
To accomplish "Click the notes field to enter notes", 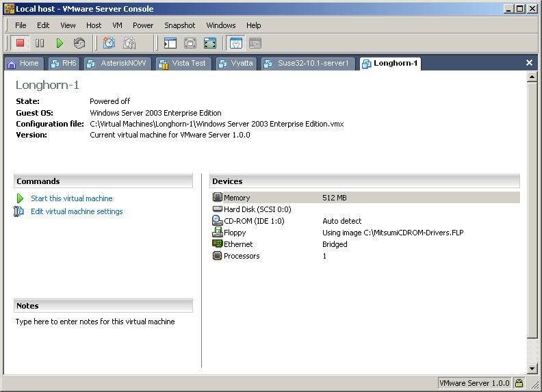I will coord(95,322).
